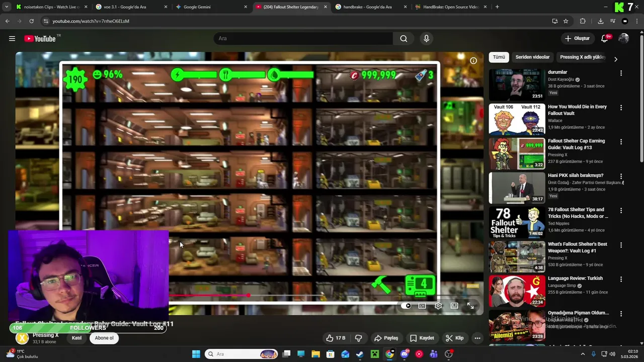The width and height of the screenshot is (644, 362).
Task: Toggle subtitles in the player
Action: 422,306
